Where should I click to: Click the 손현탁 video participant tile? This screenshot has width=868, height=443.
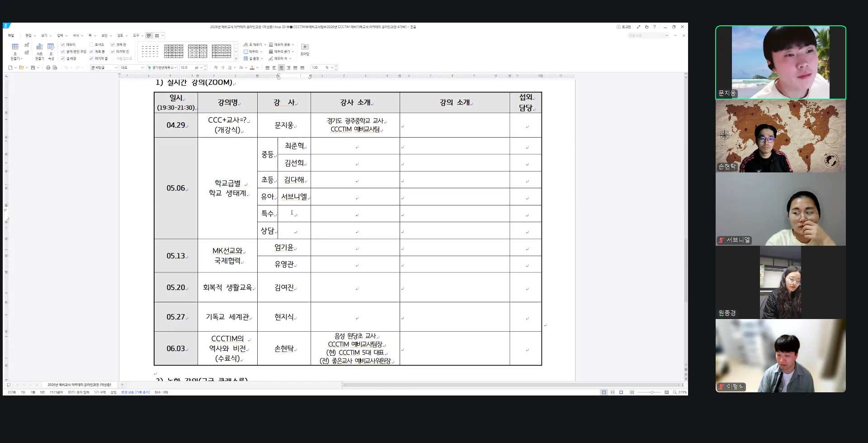780,136
